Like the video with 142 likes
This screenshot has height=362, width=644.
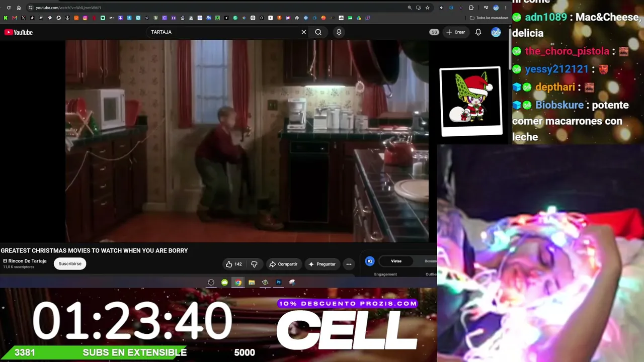(234, 264)
